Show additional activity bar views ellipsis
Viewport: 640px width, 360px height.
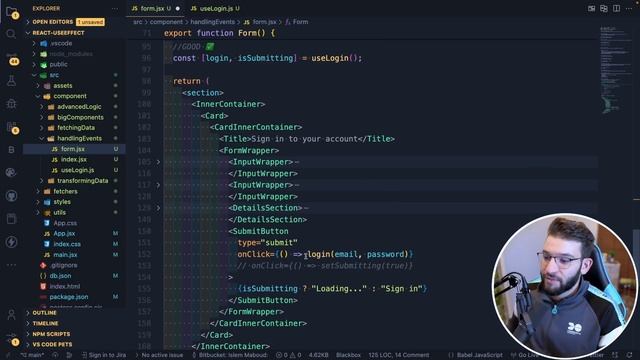pos(11,265)
